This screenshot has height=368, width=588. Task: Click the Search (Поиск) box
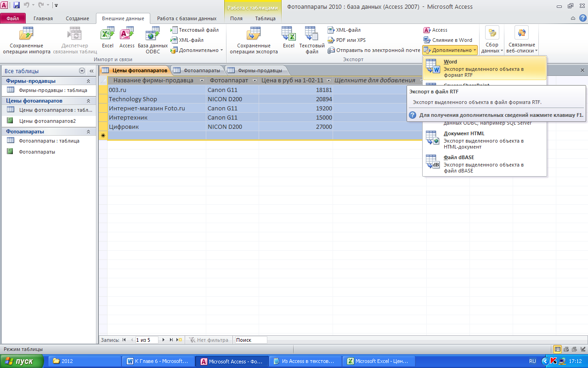251,340
